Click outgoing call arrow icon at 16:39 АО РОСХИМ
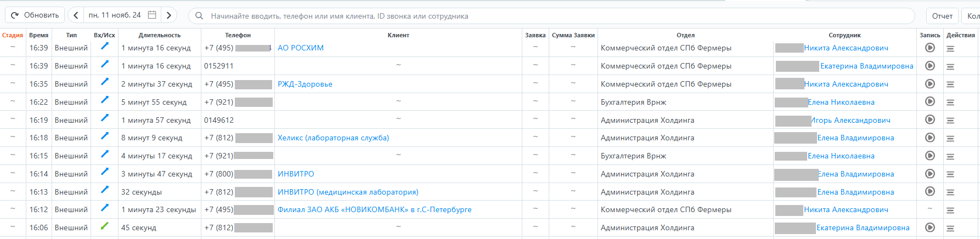 pos(104,47)
